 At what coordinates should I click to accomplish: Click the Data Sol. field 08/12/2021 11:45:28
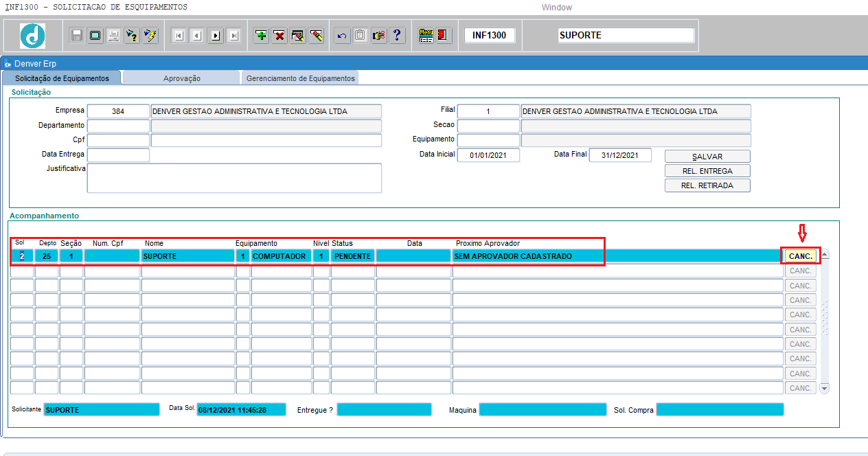pyautogui.click(x=241, y=410)
